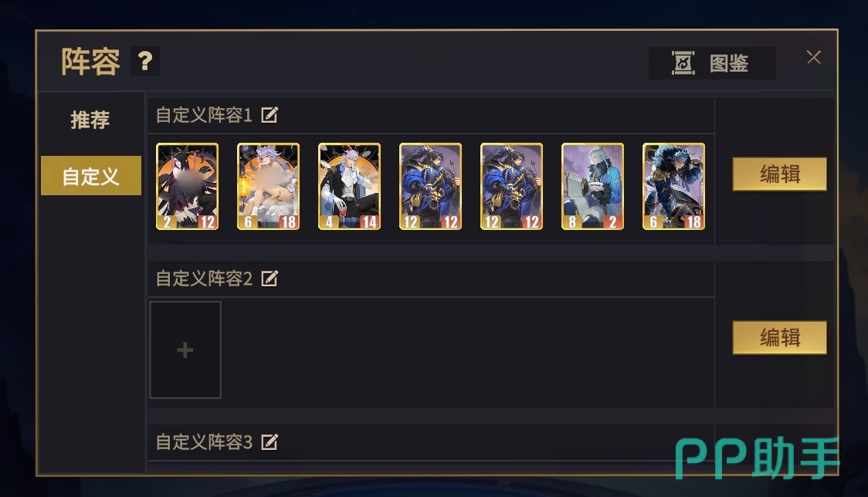Click the rename icon beside 自定义阵容2
This screenshot has height=497, width=868.
(270, 279)
